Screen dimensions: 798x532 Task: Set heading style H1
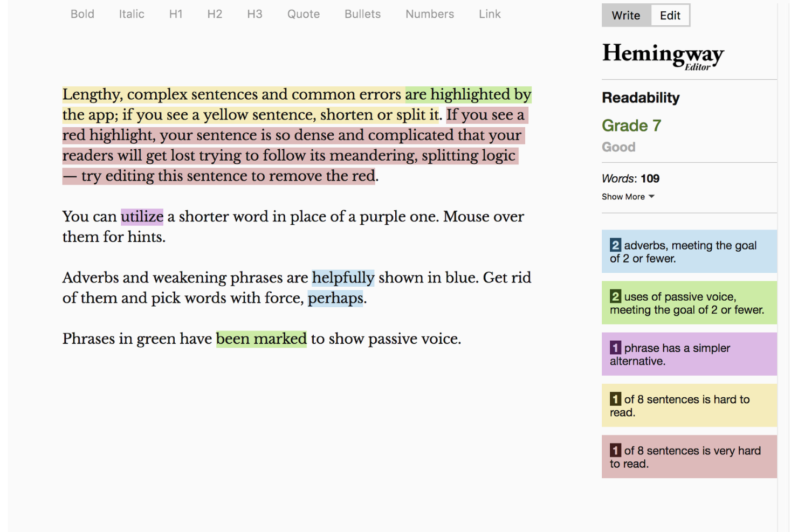176,14
